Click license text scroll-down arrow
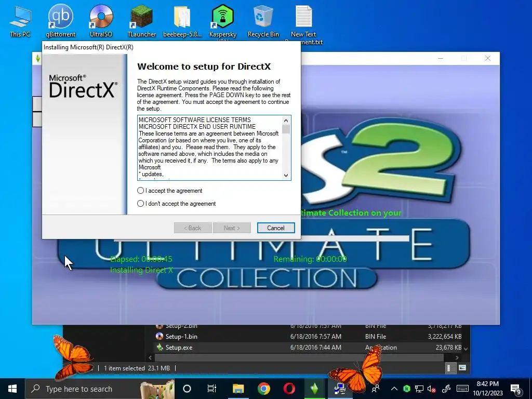Image resolution: width=532 pixels, height=399 pixels. click(286, 176)
